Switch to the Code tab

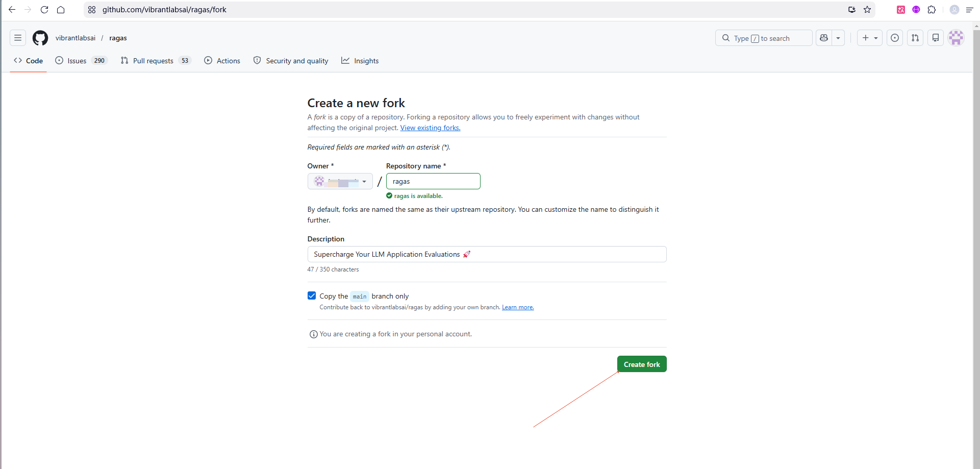click(x=29, y=61)
